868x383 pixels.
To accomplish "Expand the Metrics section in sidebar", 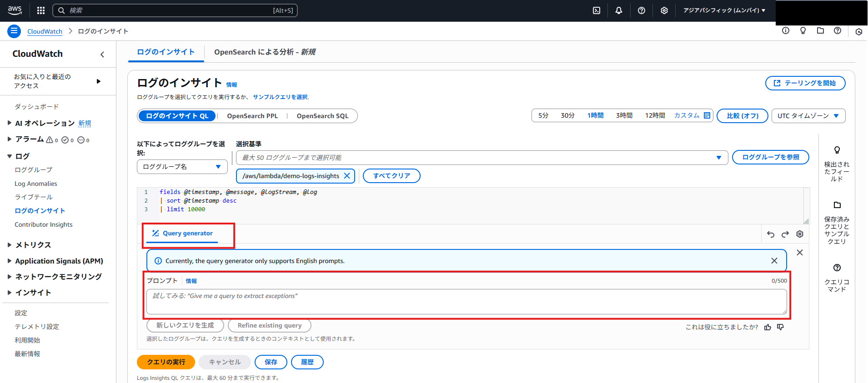I will (33, 245).
